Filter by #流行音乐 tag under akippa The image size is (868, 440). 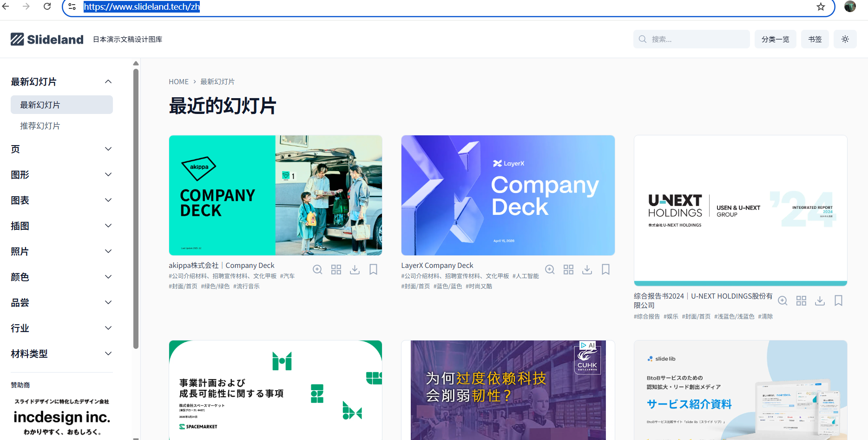pos(246,287)
